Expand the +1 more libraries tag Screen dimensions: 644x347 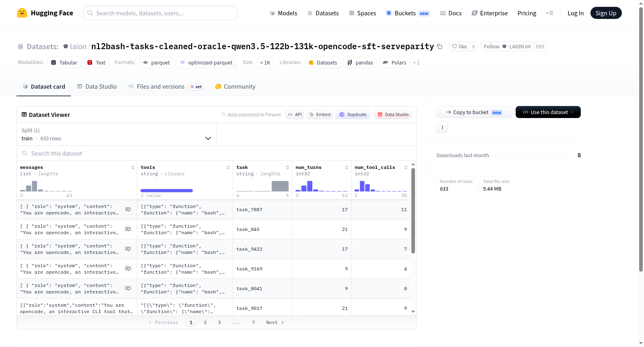pyautogui.click(x=416, y=62)
